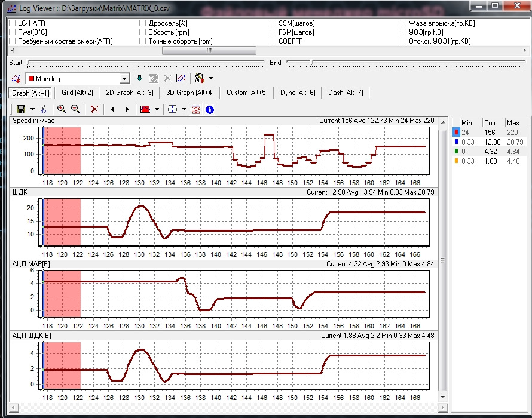Click the green down arrow load icon
The image size is (532, 418).
139,78
